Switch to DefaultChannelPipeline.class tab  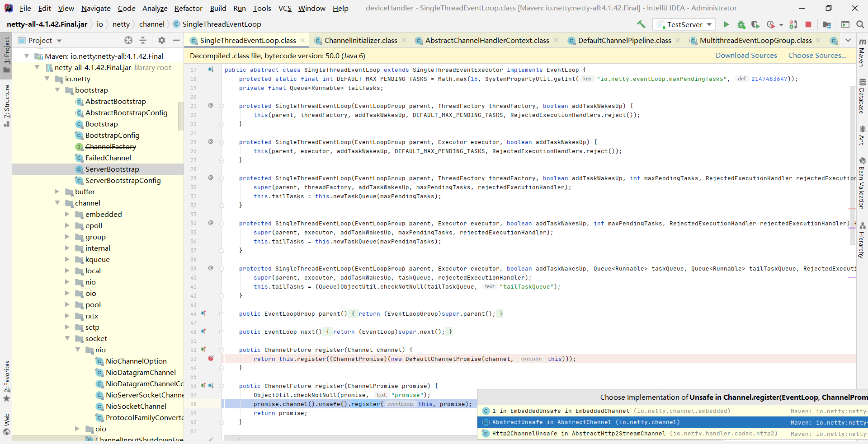click(x=624, y=41)
